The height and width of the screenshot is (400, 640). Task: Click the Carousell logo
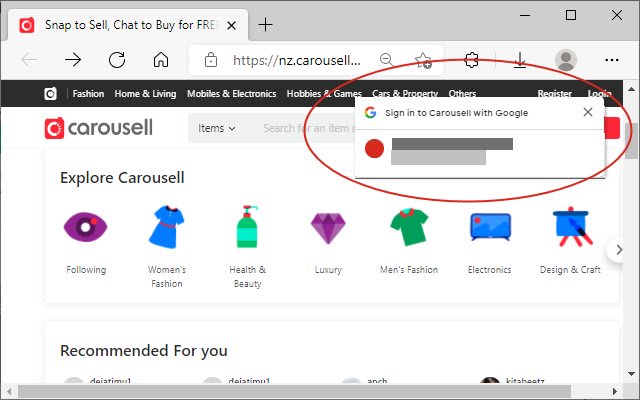tap(98, 128)
